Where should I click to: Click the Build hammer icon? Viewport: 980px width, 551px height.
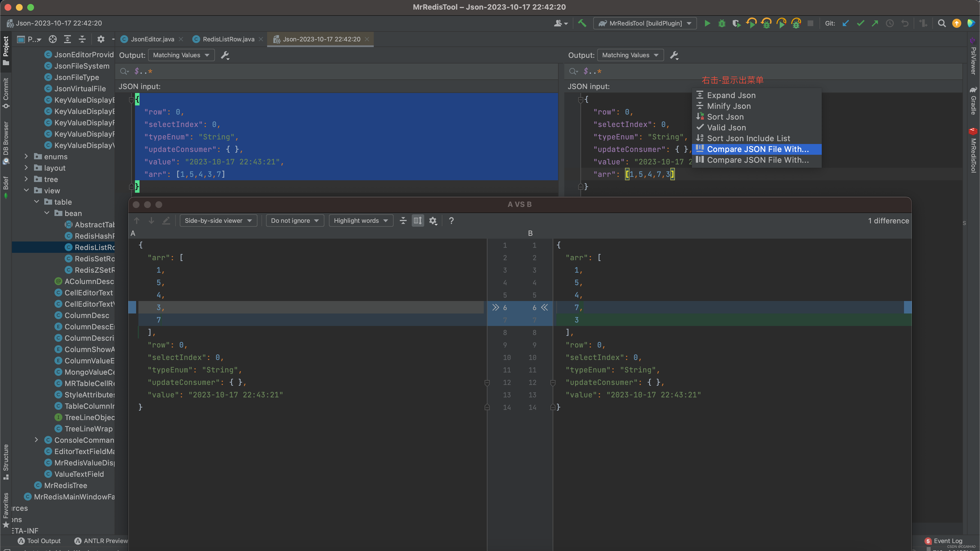click(582, 23)
